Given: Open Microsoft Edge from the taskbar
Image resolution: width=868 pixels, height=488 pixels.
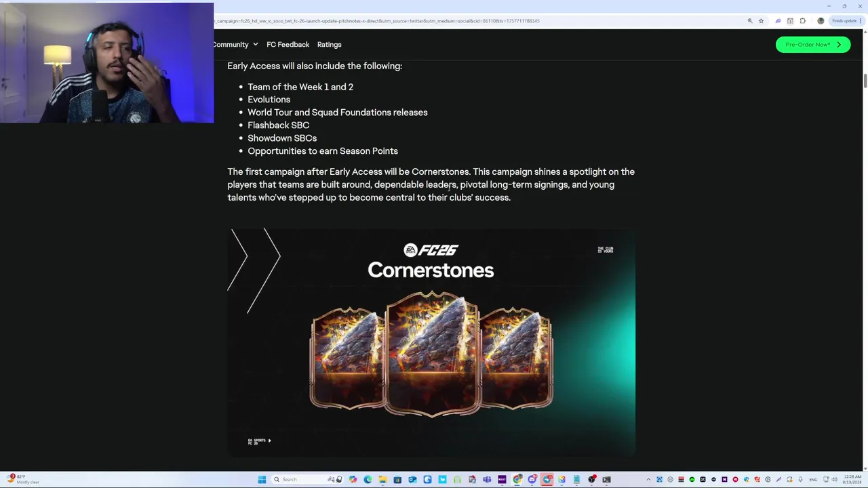Looking at the screenshot, I should coord(368,479).
